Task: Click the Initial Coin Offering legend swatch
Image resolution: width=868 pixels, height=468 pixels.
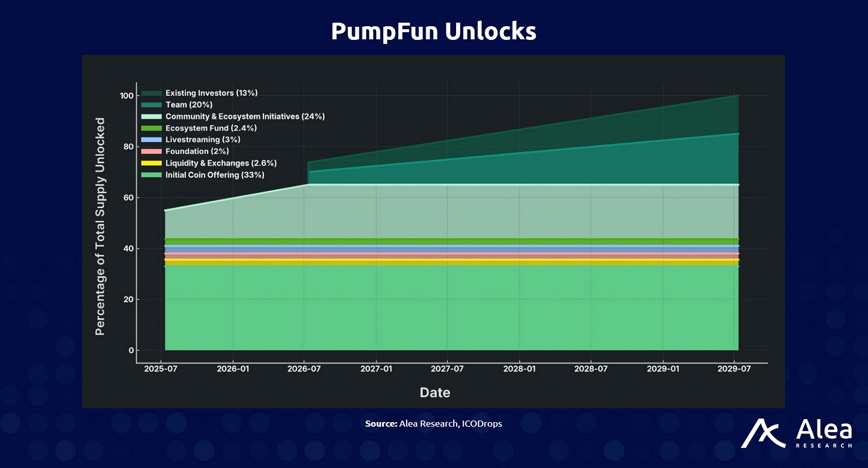Action: 151,175
